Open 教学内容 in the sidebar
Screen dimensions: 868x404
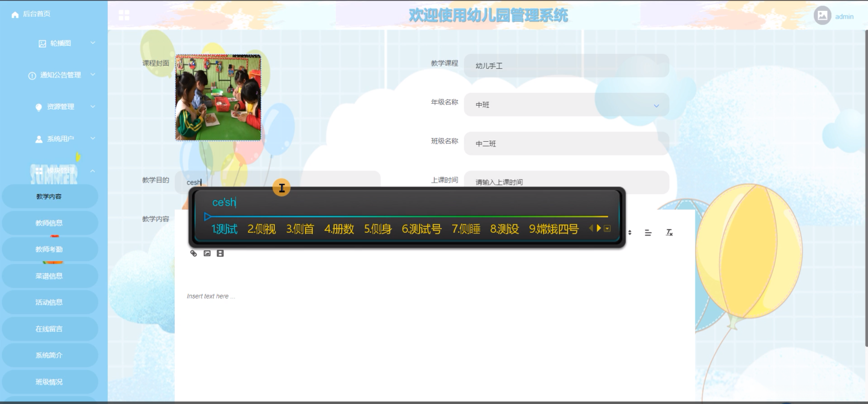point(49,197)
